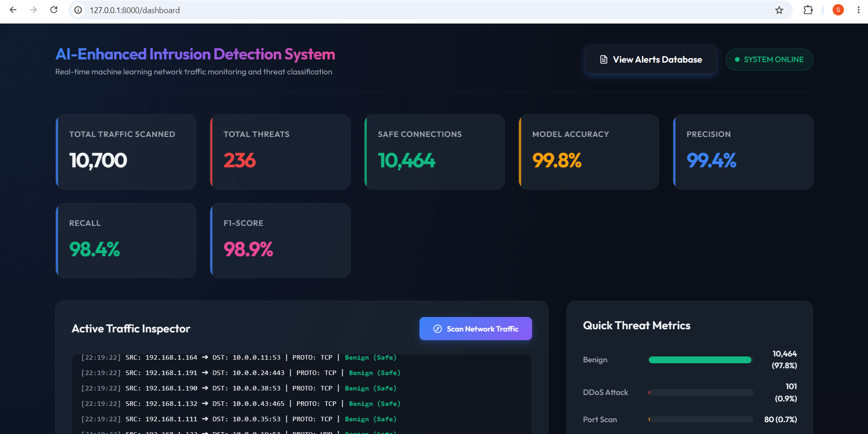This screenshot has width=868, height=434.
Task: Go back with the browser back arrow
Action: (13, 10)
